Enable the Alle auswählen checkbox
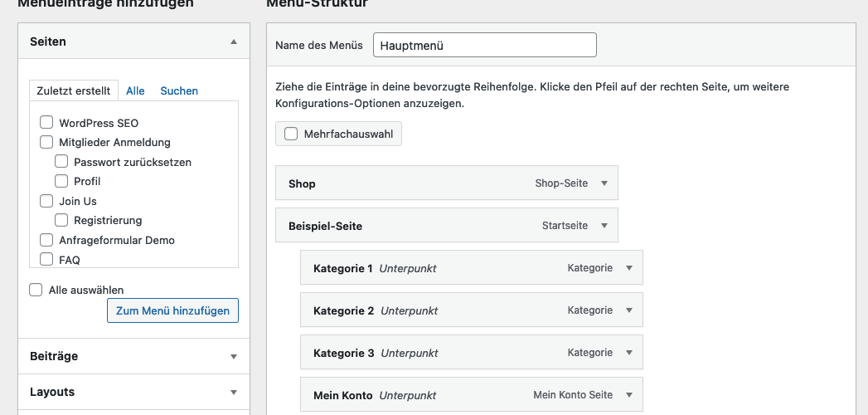The width and height of the screenshot is (868, 415). [36, 290]
